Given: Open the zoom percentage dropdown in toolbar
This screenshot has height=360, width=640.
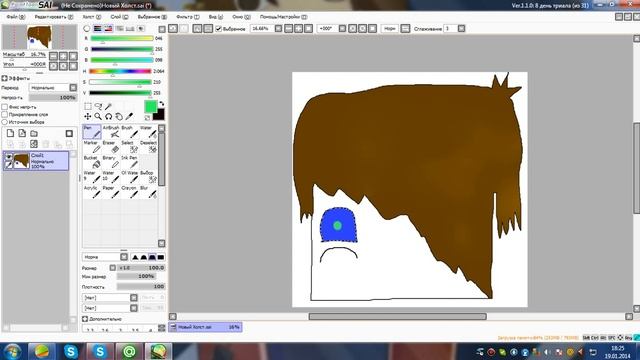Looking at the screenshot, I should pyautogui.click(x=278, y=29).
